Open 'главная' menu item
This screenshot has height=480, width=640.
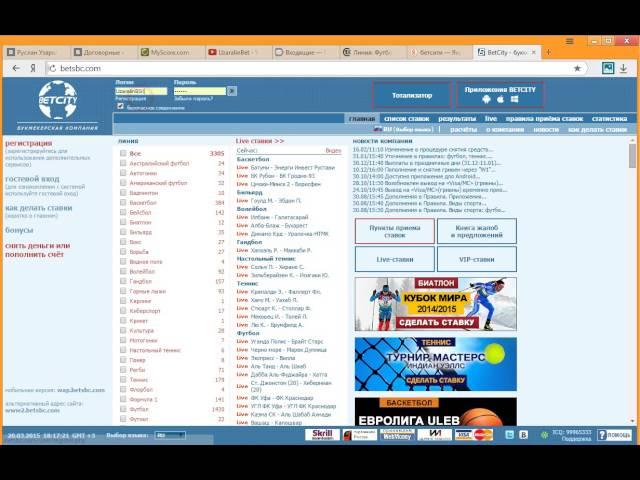[x=362, y=119]
